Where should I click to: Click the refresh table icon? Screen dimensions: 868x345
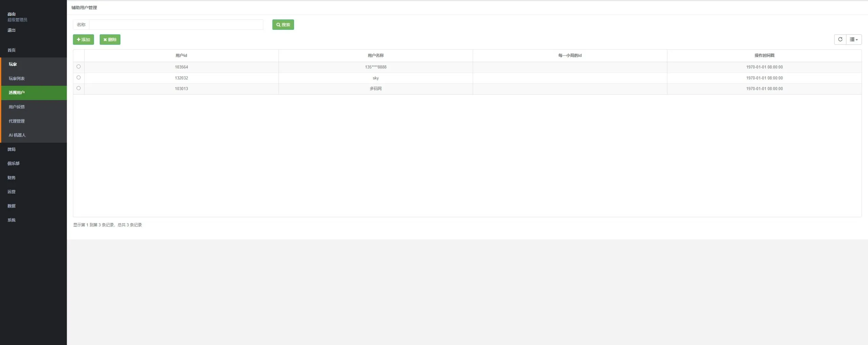coord(840,39)
